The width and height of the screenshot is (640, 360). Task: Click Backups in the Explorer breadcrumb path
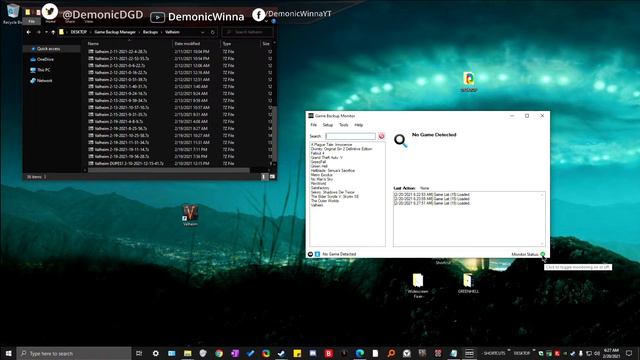(150, 32)
